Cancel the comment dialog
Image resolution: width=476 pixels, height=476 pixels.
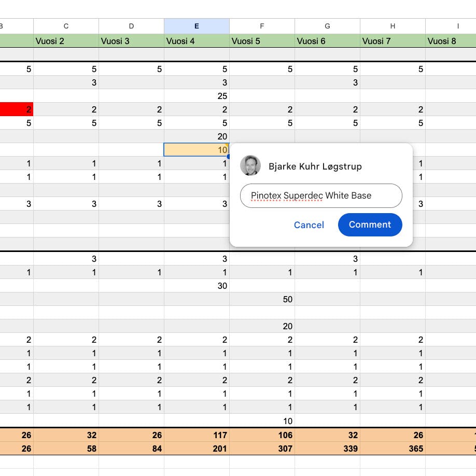(309, 225)
